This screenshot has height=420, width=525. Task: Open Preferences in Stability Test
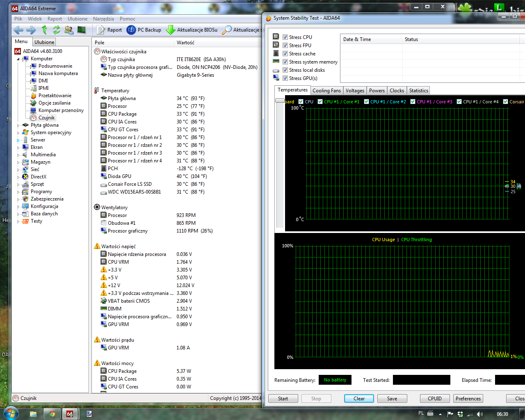tap(468, 399)
